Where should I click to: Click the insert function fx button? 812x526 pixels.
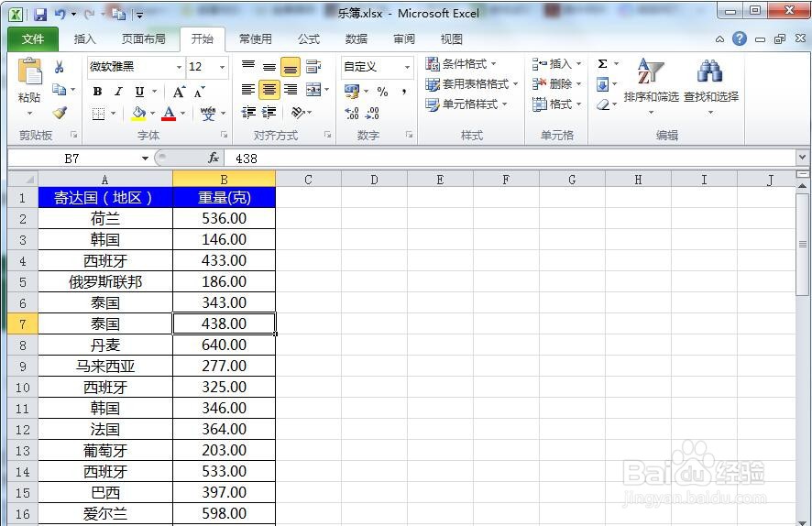tap(213, 158)
